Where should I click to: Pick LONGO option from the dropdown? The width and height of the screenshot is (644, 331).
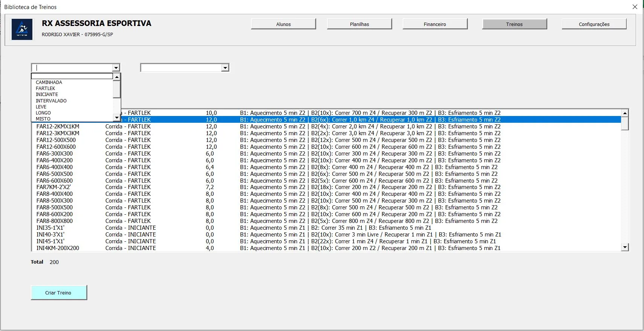43,113
